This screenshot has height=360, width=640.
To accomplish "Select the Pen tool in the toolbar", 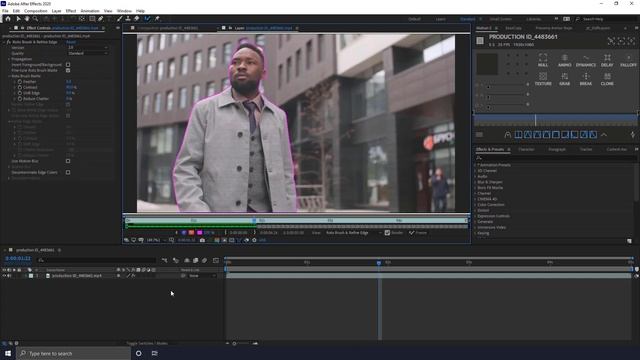I will (100, 19).
